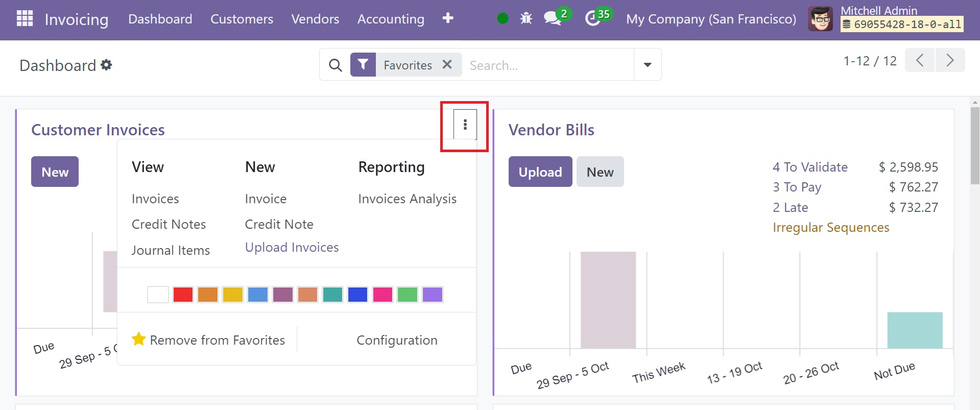Click the plus icon in top menu
980x410 pixels.
tap(448, 18)
